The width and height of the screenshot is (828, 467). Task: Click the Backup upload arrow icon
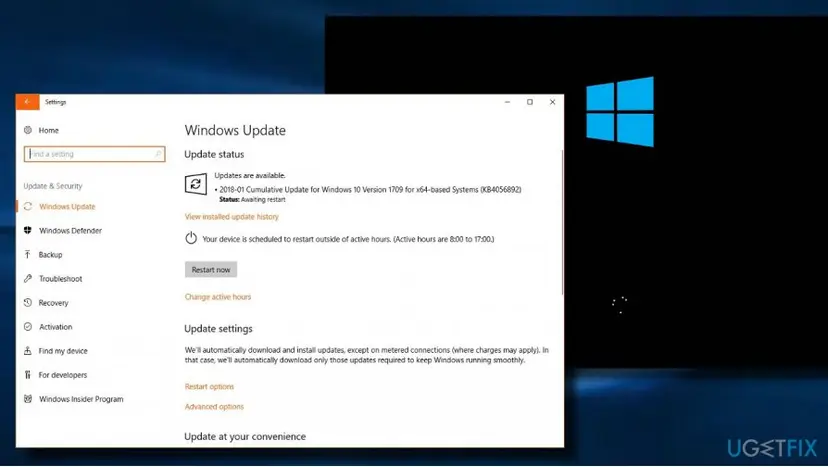coord(28,255)
